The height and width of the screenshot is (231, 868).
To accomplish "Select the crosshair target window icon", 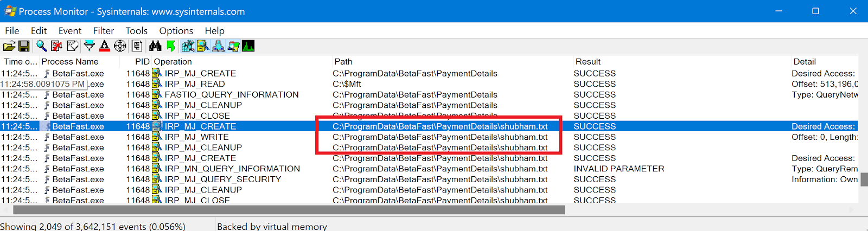I will click(x=120, y=46).
